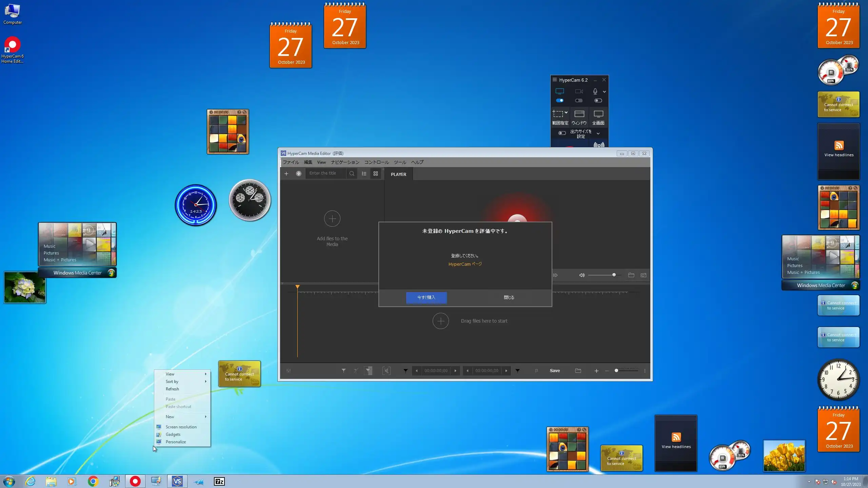Screen dimensions: 868x488
Task: Click the speaker volume icon in player
Action: 582,275
